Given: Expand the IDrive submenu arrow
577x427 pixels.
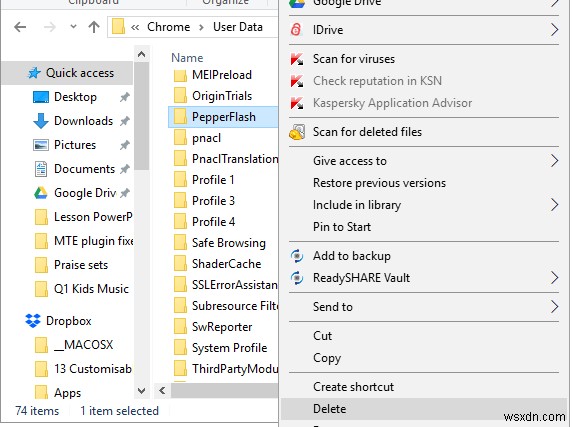Looking at the screenshot, I should (554, 30).
